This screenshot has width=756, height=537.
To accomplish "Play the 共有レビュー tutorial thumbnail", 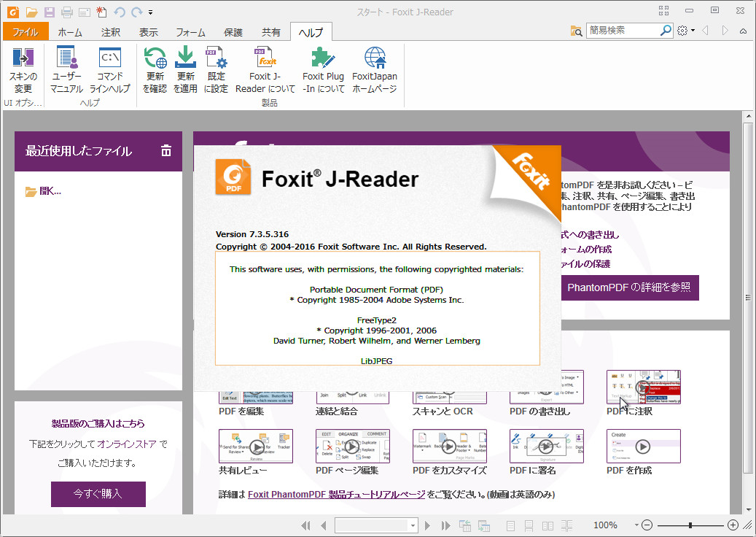I will pyautogui.click(x=256, y=447).
